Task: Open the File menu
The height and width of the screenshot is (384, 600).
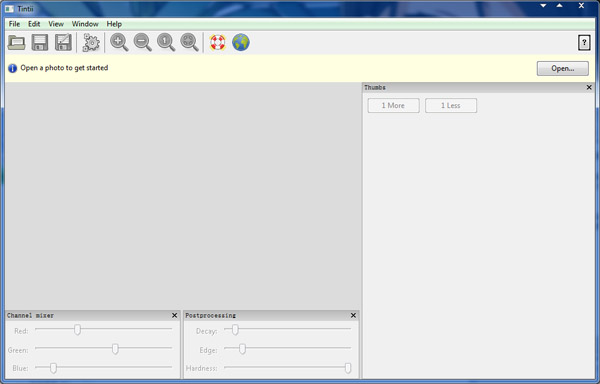Action: click(x=14, y=24)
